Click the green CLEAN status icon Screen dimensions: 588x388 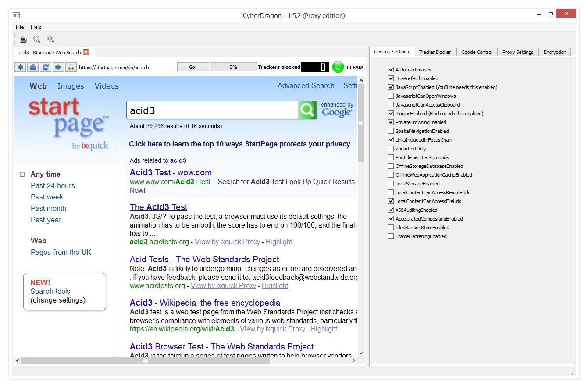(x=338, y=67)
